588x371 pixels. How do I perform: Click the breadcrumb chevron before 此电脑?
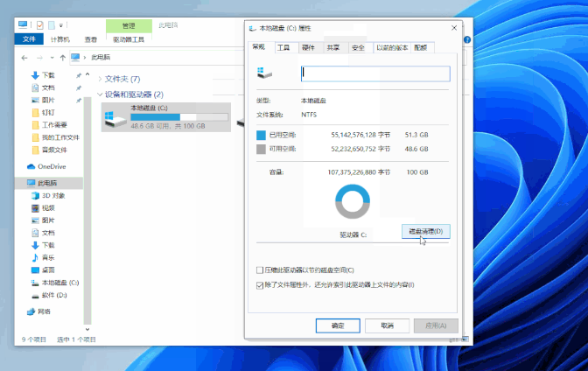coord(85,58)
